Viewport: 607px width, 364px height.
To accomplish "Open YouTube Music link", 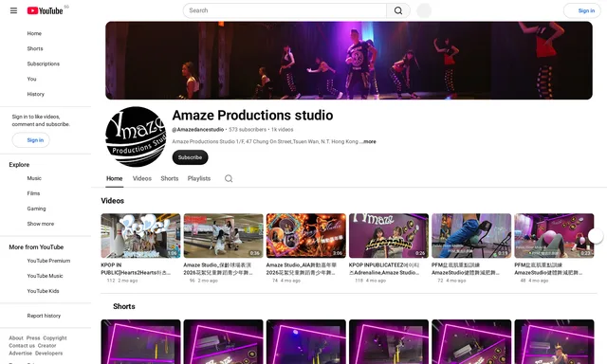I will click(x=45, y=276).
